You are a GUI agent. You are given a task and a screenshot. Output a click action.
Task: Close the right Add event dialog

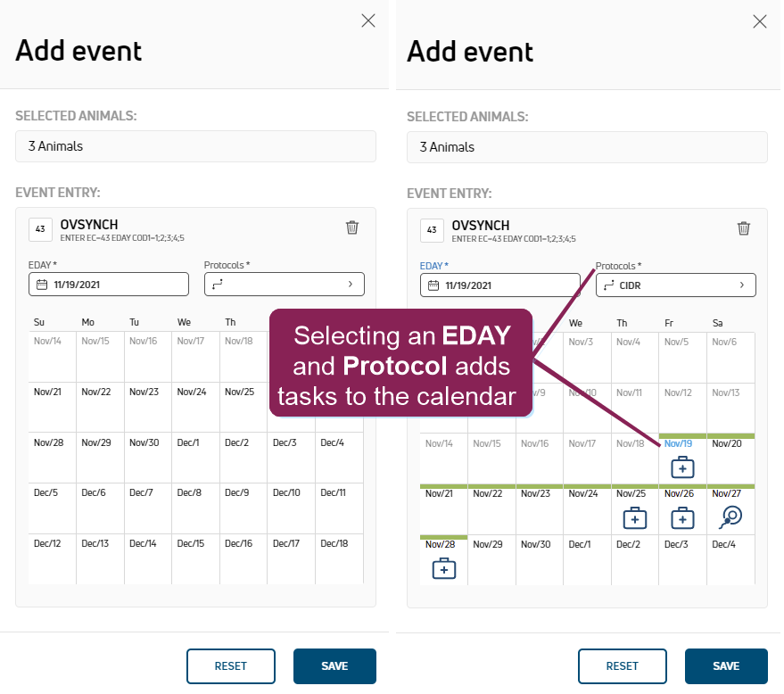point(760,21)
